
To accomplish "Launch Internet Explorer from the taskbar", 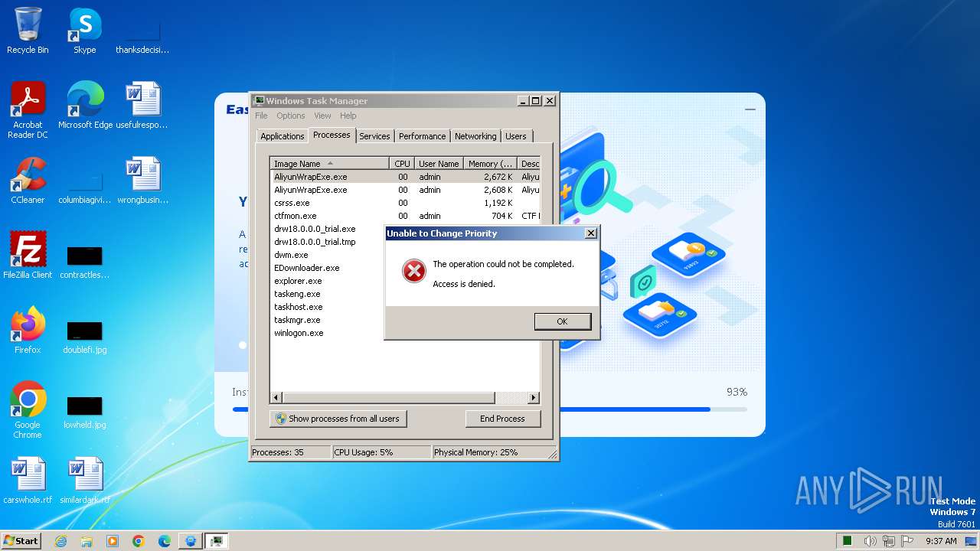I will click(x=60, y=541).
